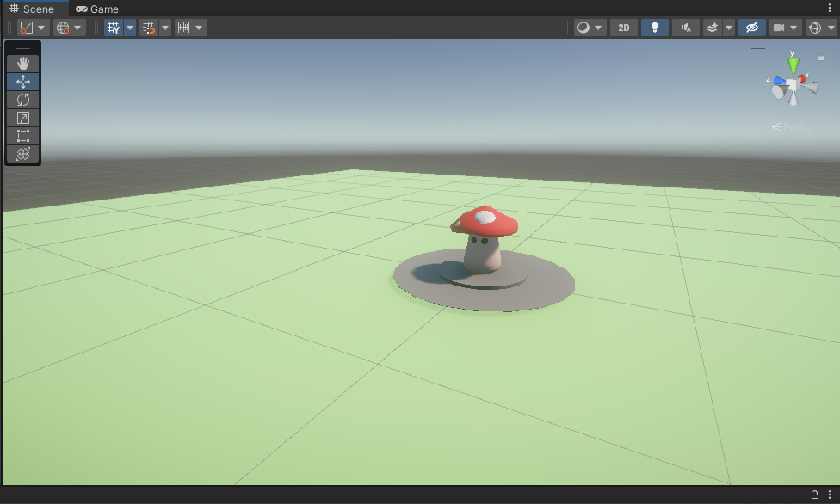Click the orientation gizmo lock icon
The image size is (840, 504).
click(x=821, y=58)
